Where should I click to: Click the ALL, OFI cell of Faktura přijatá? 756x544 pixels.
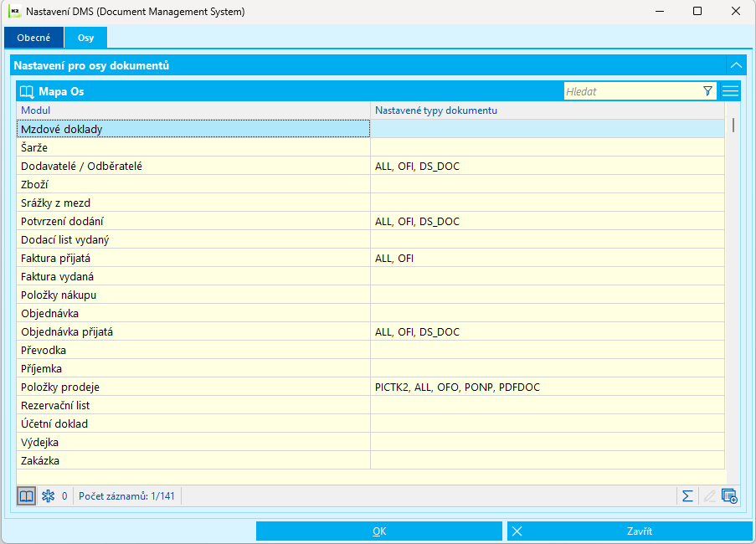[548, 258]
